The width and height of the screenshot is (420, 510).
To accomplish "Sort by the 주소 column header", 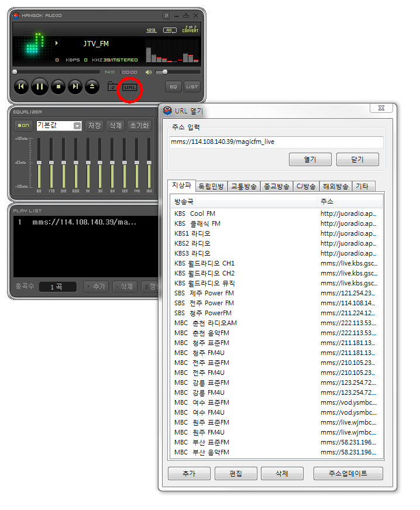I will tap(350, 202).
